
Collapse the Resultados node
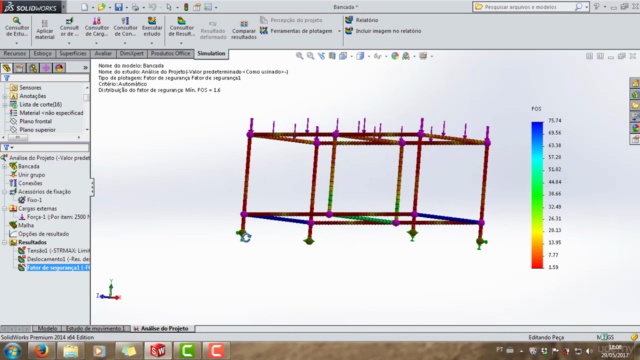(4, 242)
